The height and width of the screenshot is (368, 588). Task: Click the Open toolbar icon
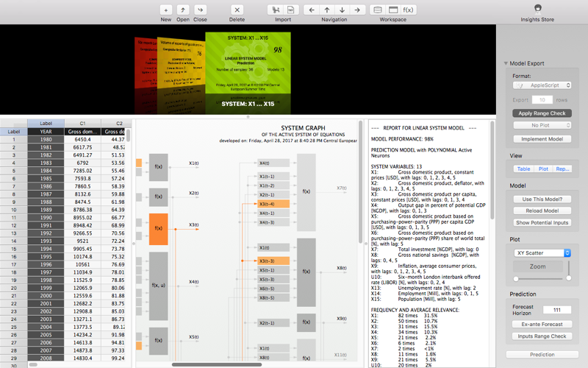pyautogui.click(x=183, y=10)
